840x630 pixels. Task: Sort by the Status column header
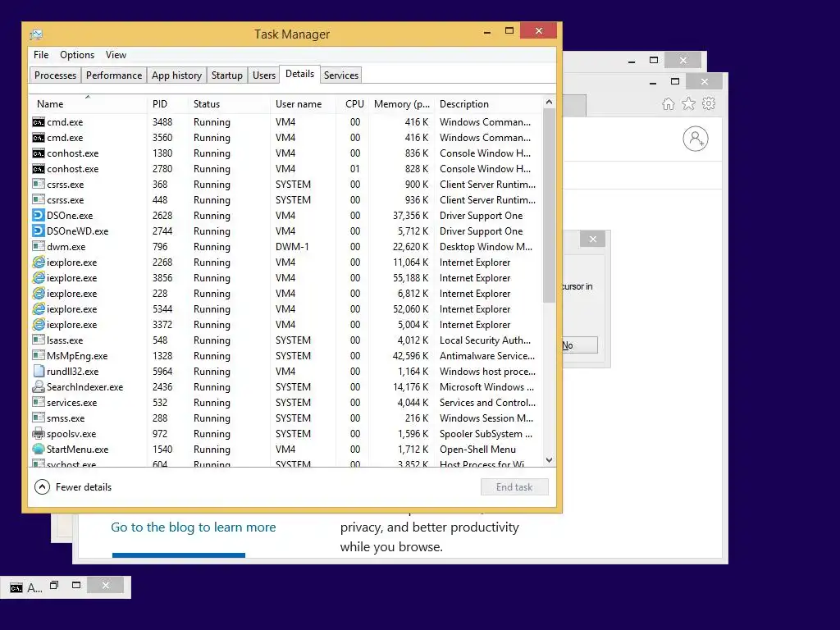click(229, 104)
